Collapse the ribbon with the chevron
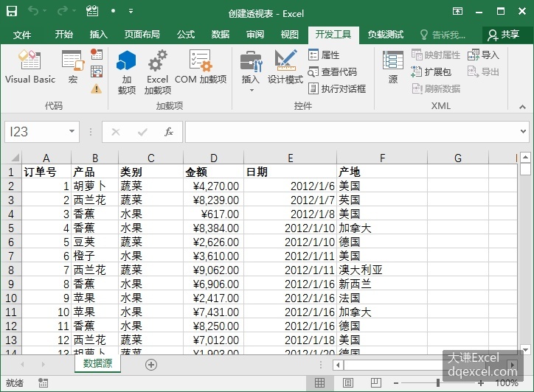The height and width of the screenshot is (392, 534). (522, 107)
